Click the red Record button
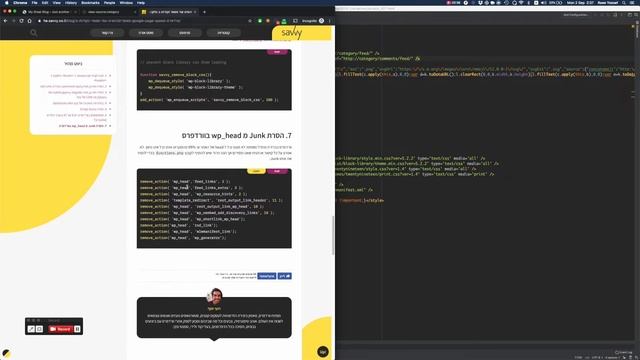Image resolution: width=640 pixels, height=360 pixels. click(60, 329)
